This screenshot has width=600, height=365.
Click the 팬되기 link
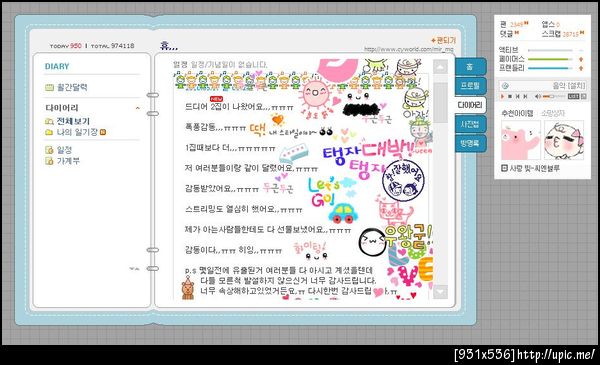pyautogui.click(x=443, y=40)
